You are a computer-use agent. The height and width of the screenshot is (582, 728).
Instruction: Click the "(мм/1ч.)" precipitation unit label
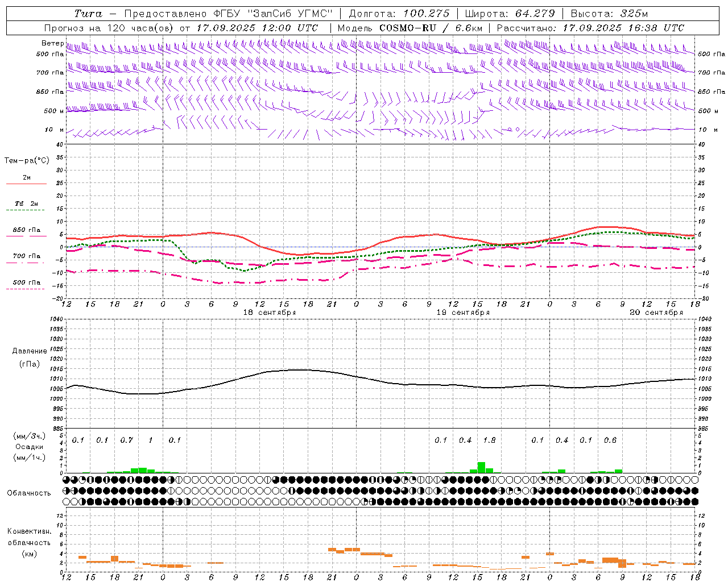pyautogui.click(x=30, y=457)
